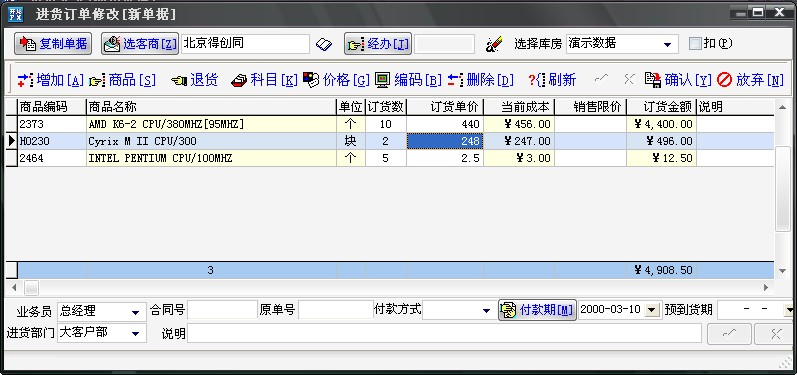Click 增加[A] to add a row
Screen dimensions: 797x375
50,80
